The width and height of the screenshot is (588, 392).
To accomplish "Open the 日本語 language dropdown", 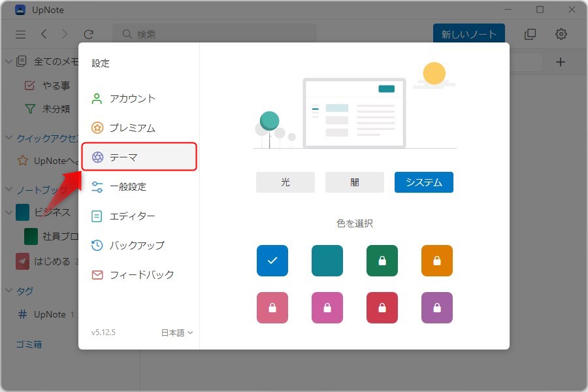I will click(x=177, y=333).
